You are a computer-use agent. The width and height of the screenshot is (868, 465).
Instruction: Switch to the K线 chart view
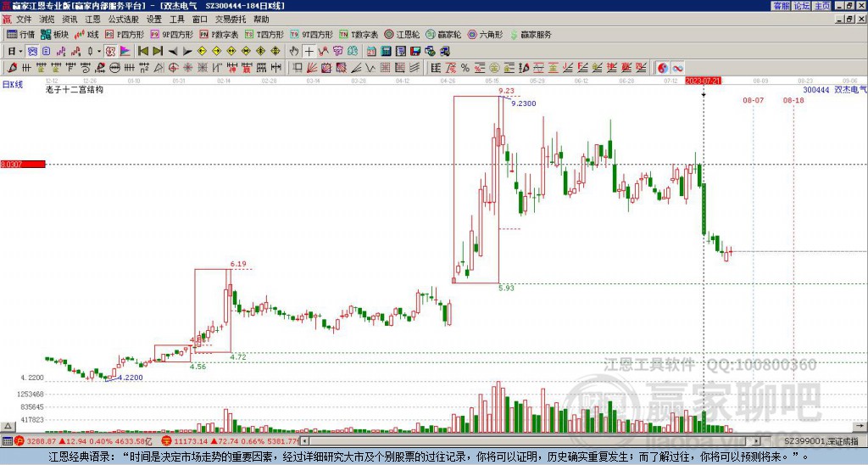[x=86, y=34]
